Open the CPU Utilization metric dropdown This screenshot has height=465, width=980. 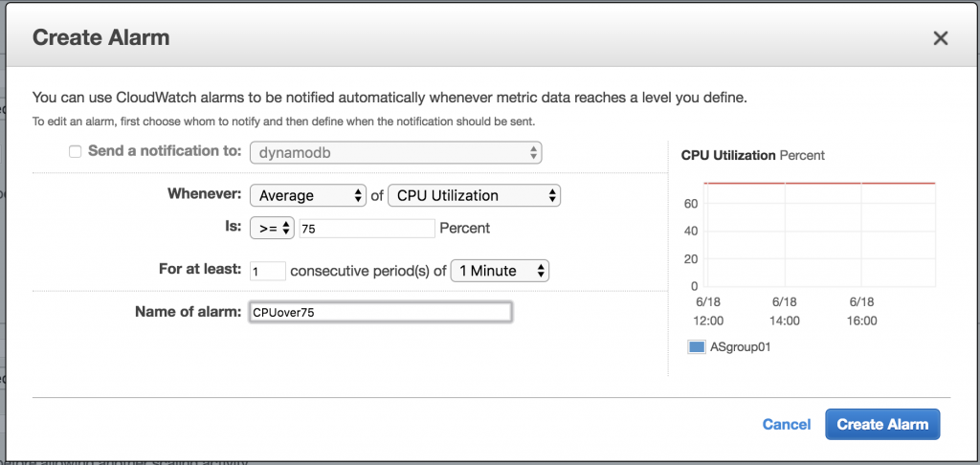(x=473, y=195)
